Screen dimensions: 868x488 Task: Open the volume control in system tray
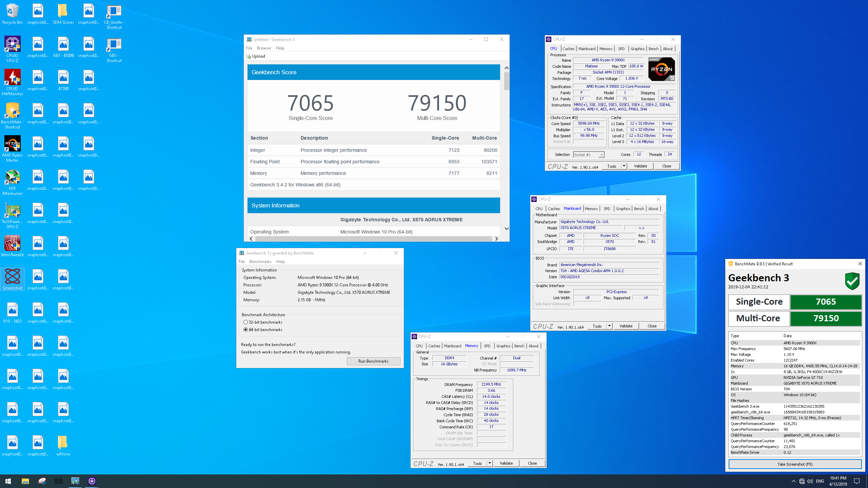pos(810,481)
